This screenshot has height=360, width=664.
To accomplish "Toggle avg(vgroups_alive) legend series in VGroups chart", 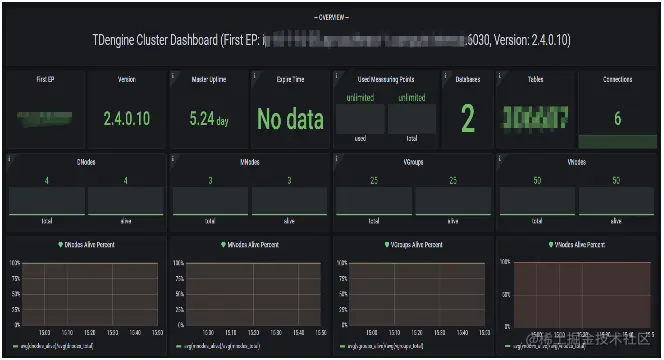I will pyautogui.click(x=386, y=346).
